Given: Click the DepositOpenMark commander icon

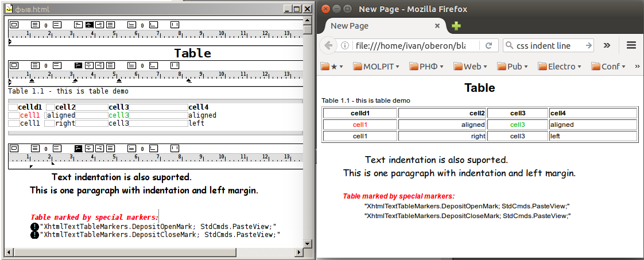Looking at the screenshot, I should [35, 227].
